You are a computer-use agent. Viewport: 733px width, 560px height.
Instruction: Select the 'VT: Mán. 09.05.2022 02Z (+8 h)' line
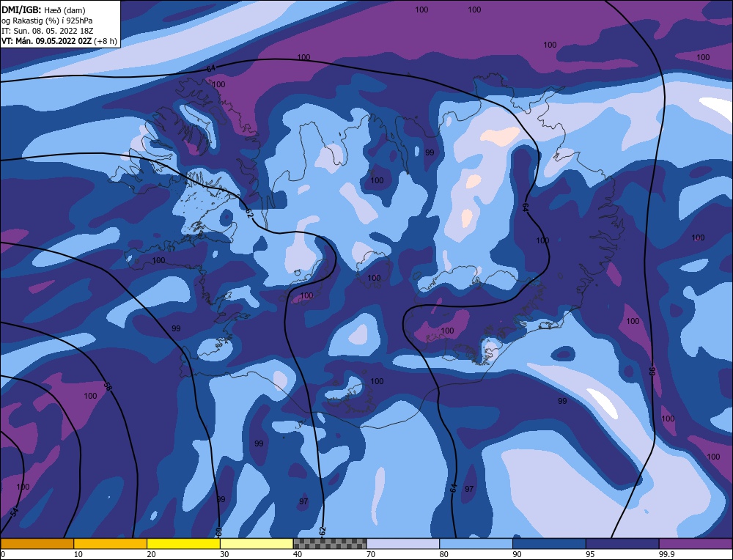pyautogui.click(x=59, y=41)
